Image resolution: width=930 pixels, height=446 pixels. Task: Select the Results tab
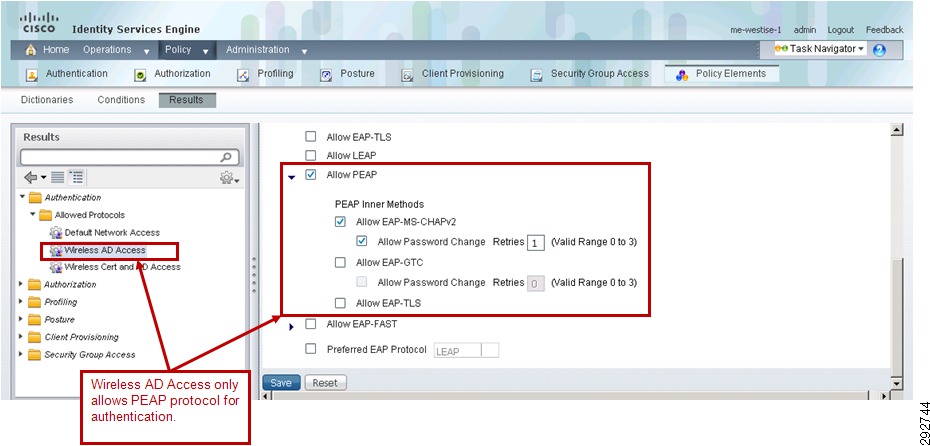click(187, 100)
